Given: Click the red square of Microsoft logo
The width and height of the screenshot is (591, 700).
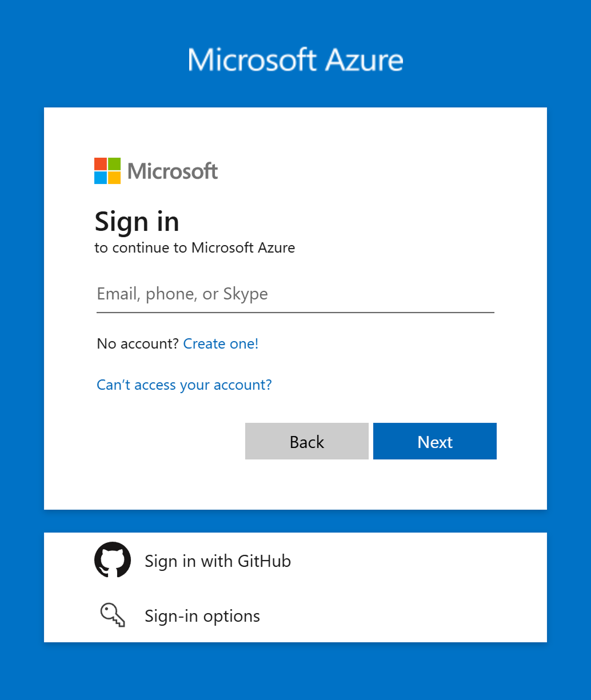Looking at the screenshot, I should point(101,164).
